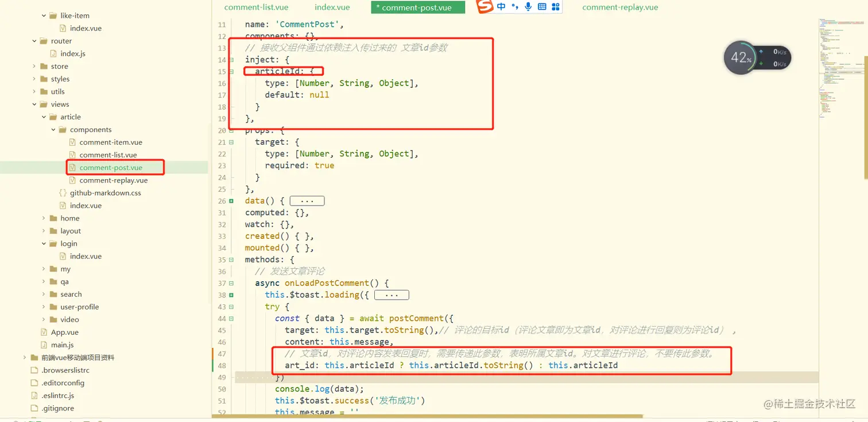Expand the utils folder chevron
868x422 pixels.
click(x=34, y=91)
